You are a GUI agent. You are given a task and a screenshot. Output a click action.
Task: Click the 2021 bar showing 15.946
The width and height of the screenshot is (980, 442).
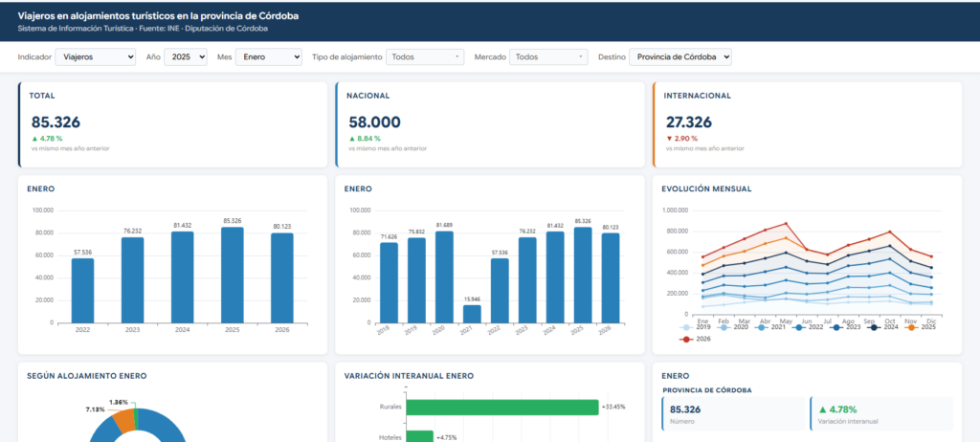473,314
